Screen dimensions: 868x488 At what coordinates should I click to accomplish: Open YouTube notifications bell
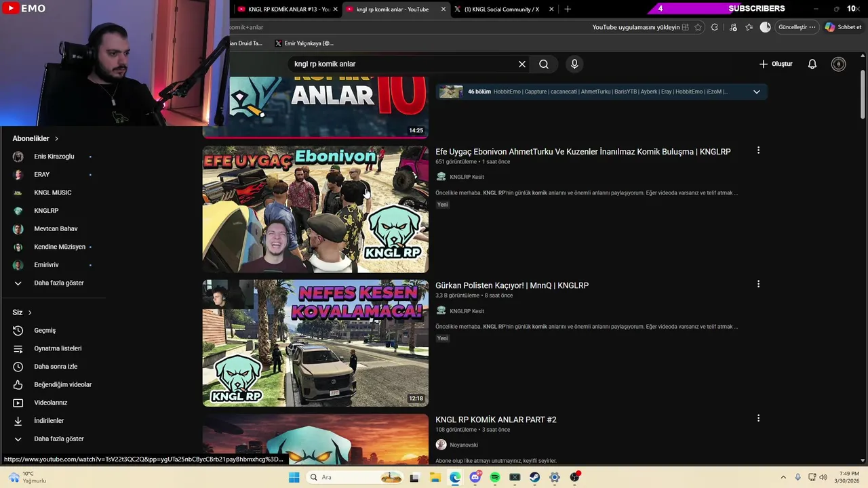[x=812, y=64]
